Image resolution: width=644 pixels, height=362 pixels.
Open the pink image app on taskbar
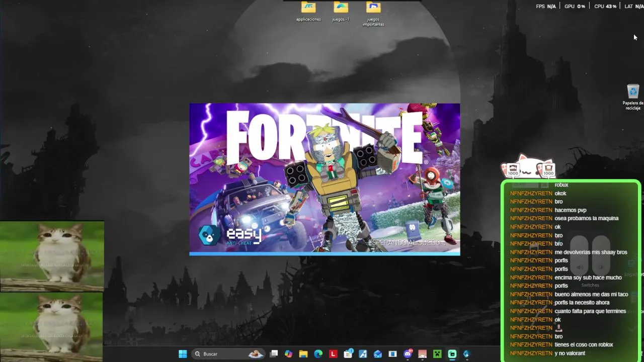[x=423, y=354]
